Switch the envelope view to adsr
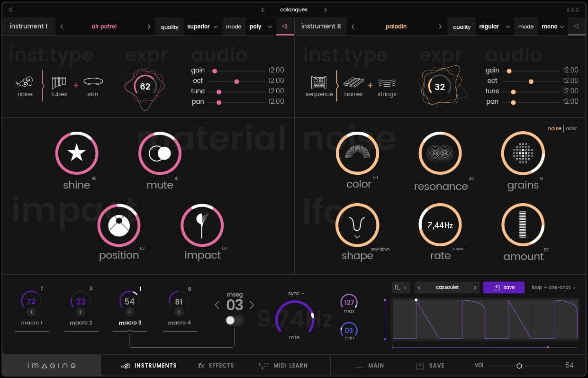Screen dimensions: 588x378 pyautogui.click(x=571, y=128)
